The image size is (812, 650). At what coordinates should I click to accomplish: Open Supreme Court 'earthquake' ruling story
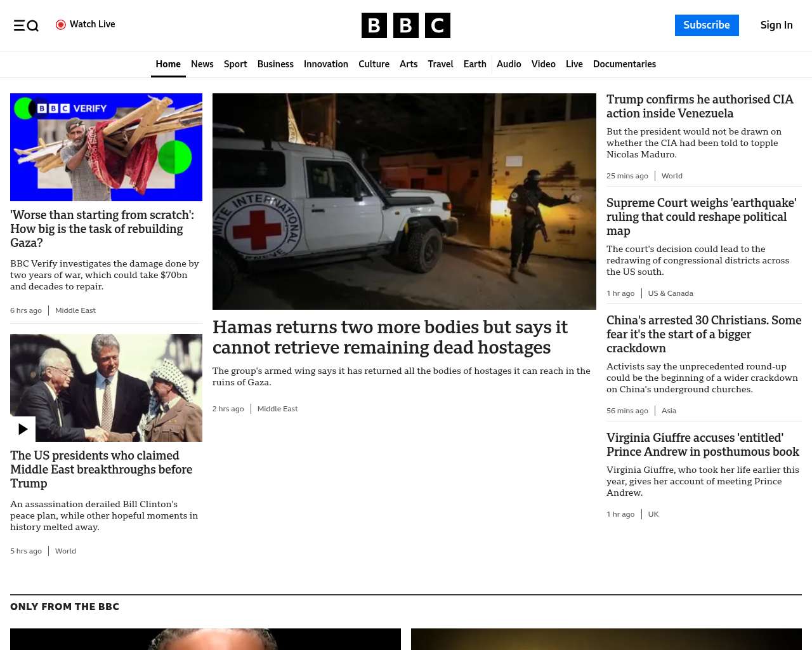(701, 216)
